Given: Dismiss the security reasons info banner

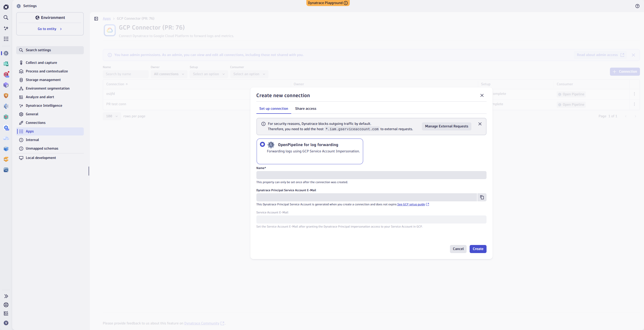Looking at the screenshot, I should [480, 124].
